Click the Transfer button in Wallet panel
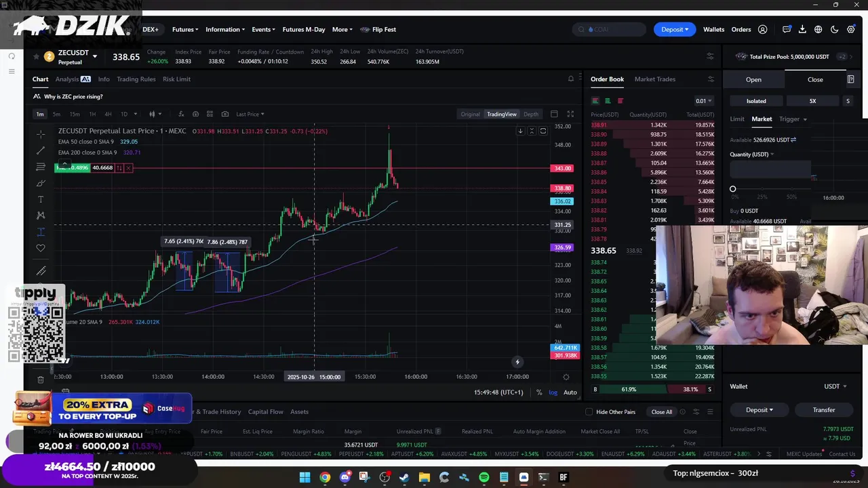 (x=824, y=410)
